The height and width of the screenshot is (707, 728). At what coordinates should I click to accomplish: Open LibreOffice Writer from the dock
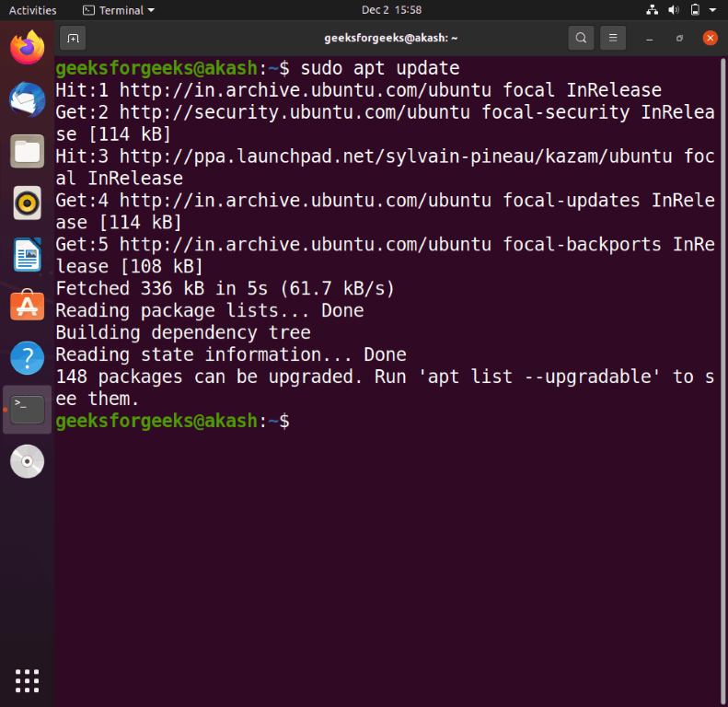click(x=28, y=255)
